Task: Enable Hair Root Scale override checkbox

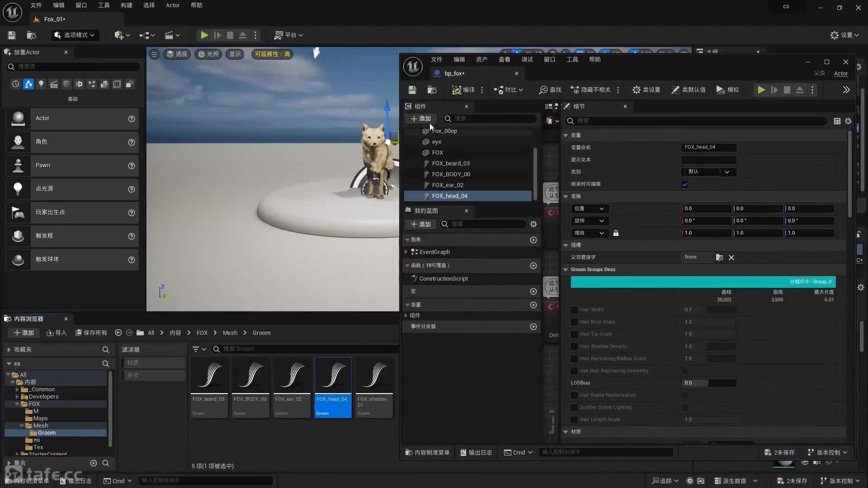Action: [574, 322]
